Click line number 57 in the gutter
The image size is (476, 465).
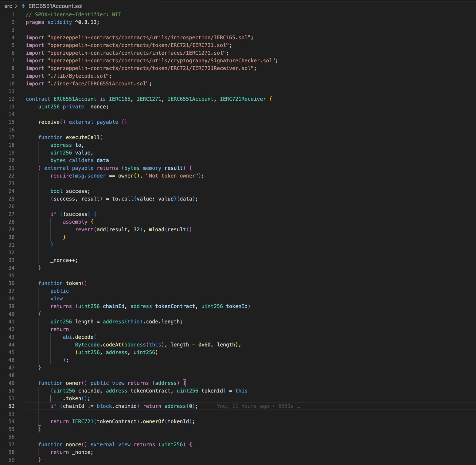point(11,444)
